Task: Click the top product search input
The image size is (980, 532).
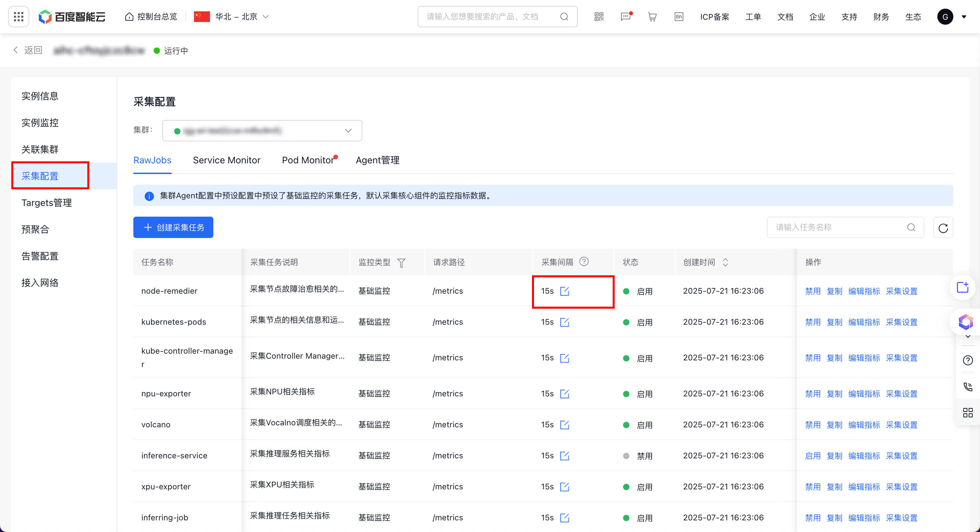Action: 497,17
